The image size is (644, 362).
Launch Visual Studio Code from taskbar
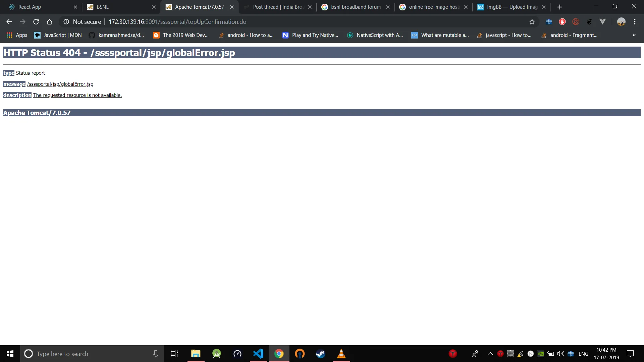(258, 354)
